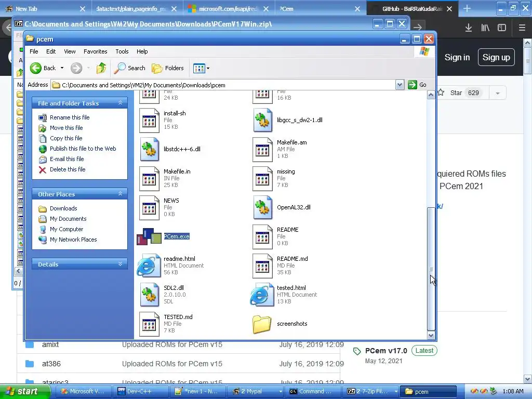The width and height of the screenshot is (532, 399).
Task: Open the PCem.exe application icon
Action: 149,236
